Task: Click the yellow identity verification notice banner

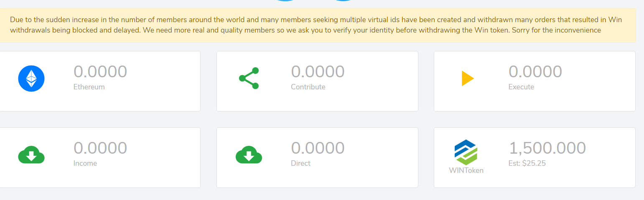Action: (318, 25)
